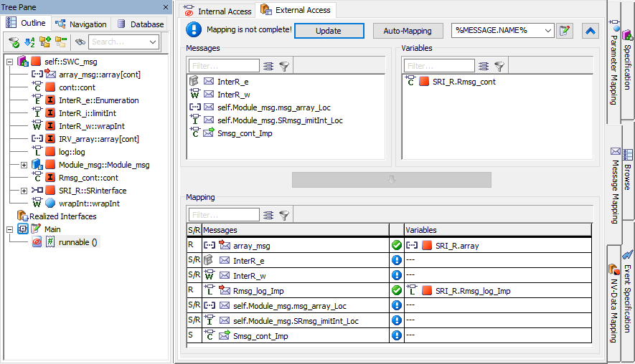Collapse the self::SWC_msg root node
Viewport: 635px width, 364px height.
point(10,62)
